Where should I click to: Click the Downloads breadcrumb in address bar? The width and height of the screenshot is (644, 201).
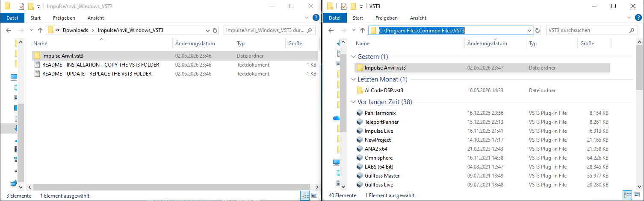click(75, 30)
